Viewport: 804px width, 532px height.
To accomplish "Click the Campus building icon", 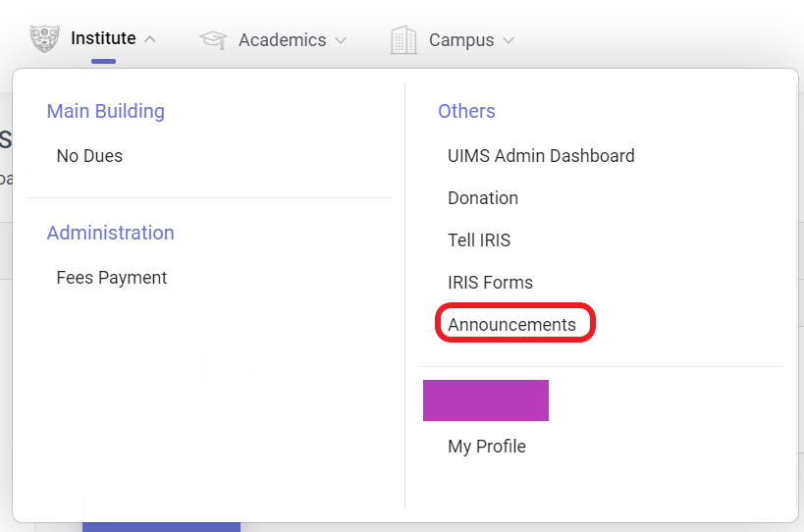I will coord(403,40).
